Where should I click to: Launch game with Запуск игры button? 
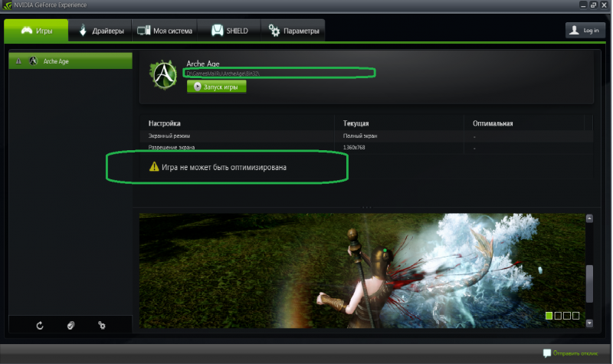[x=217, y=87]
